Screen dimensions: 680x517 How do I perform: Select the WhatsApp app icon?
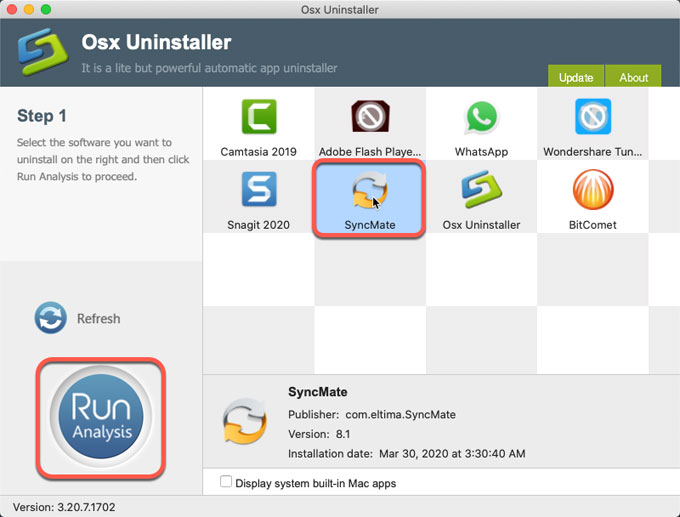[481, 117]
